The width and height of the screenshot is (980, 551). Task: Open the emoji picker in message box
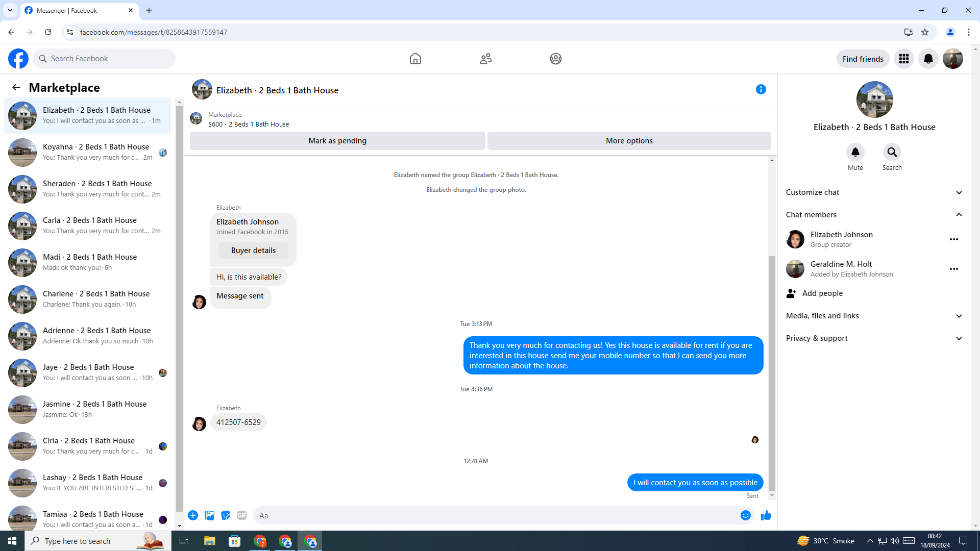coord(745,516)
